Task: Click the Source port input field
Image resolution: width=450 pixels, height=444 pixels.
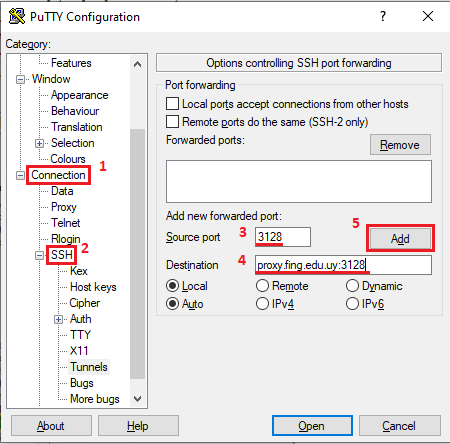Action: coord(283,237)
